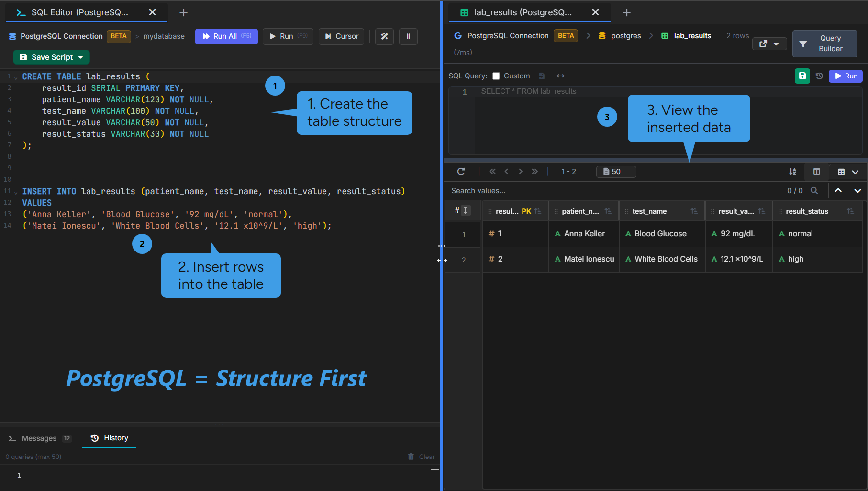This screenshot has height=491, width=868.
Task: Refresh the lab_results data grid
Action: (x=461, y=172)
